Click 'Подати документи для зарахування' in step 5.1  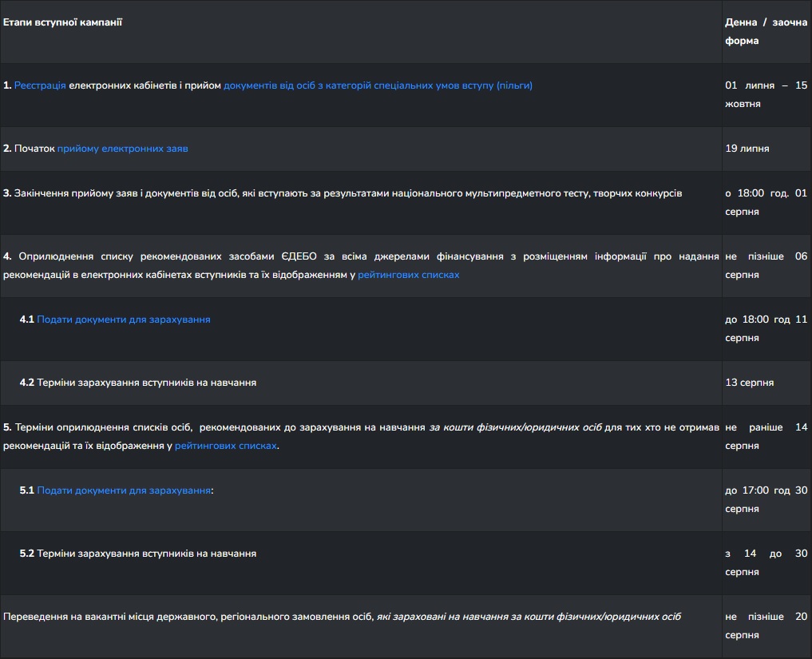tap(124, 490)
